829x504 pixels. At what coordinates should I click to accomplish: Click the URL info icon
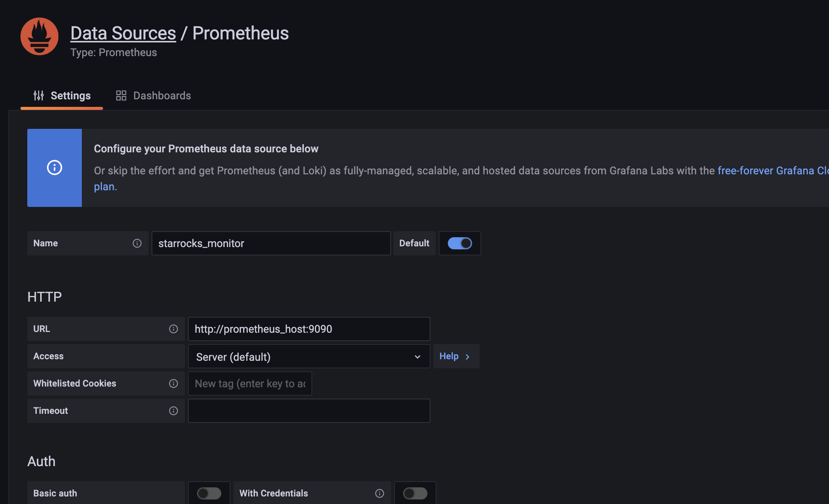174,329
